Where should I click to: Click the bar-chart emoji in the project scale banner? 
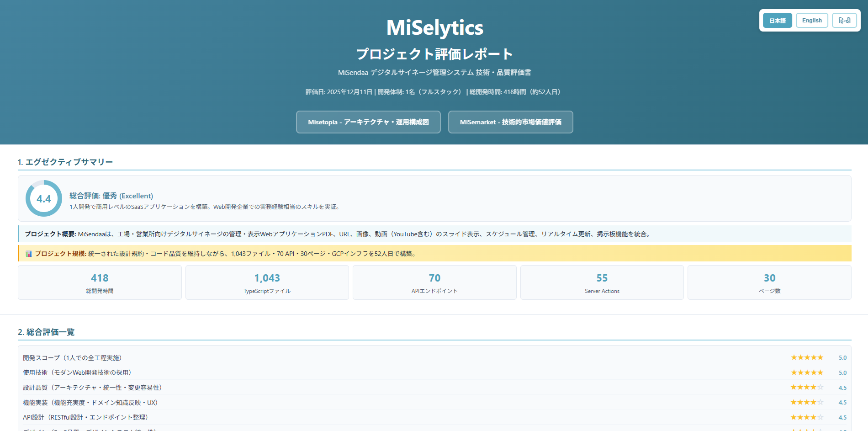pyautogui.click(x=29, y=254)
